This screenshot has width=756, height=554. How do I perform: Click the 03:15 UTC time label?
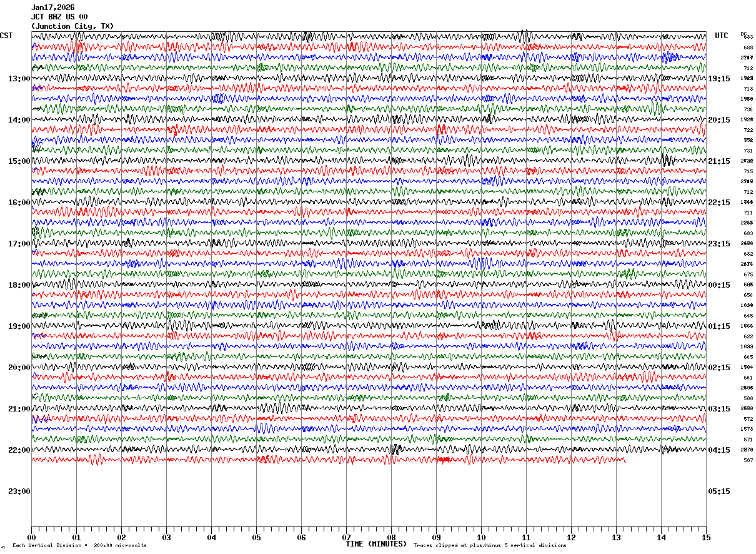719,409
